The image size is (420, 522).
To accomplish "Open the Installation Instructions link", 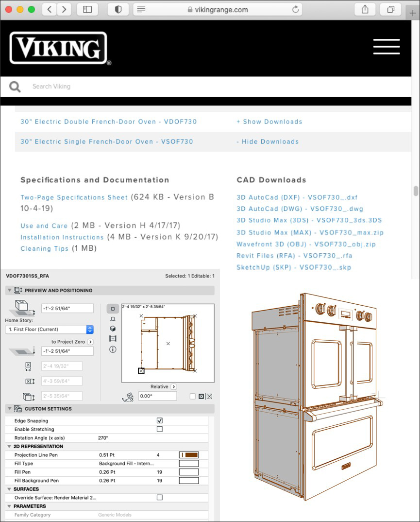I will [62, 237].
